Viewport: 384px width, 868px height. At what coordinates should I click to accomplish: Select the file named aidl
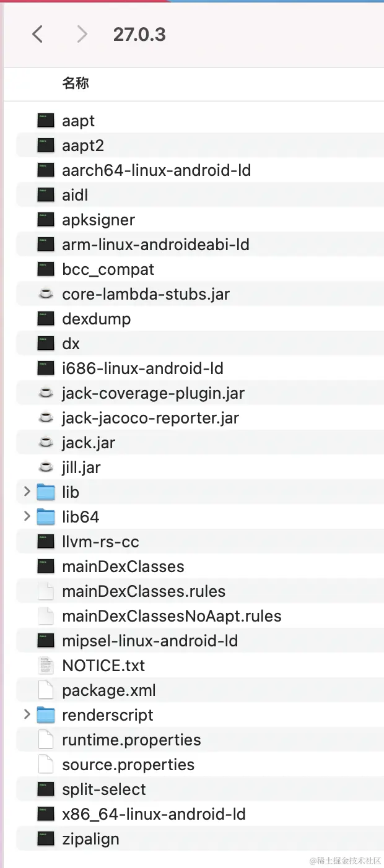click(x=76, y=195)
